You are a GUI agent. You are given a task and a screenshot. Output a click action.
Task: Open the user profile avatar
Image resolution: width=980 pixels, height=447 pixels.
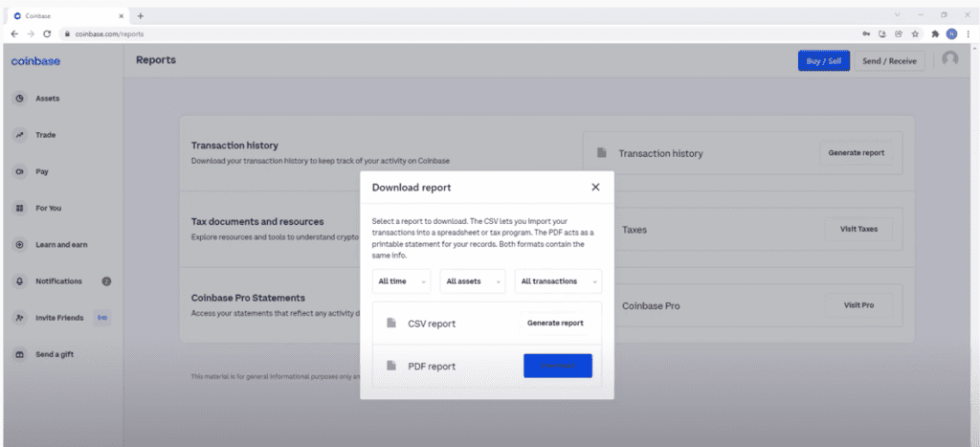pyautogui.click(x=949, y=59)
